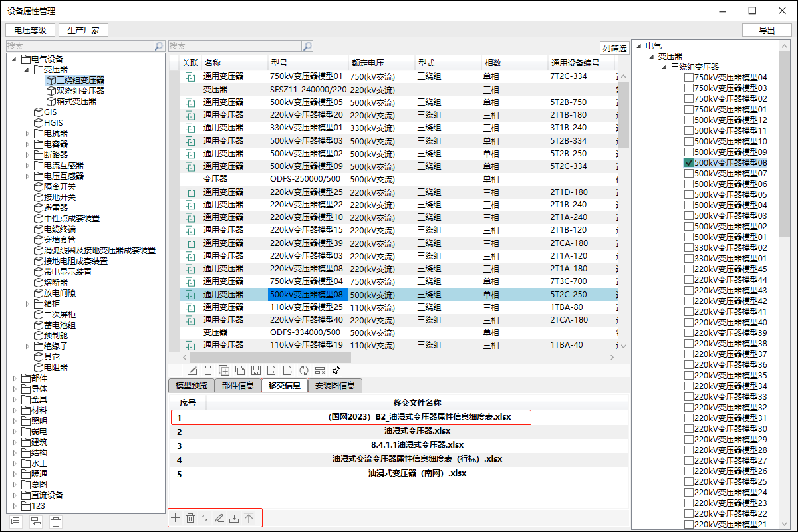Click the swap arrows icon in the handover toolbar
The image size is (798, 532).
pyautogui.click(x=205, y=518)
